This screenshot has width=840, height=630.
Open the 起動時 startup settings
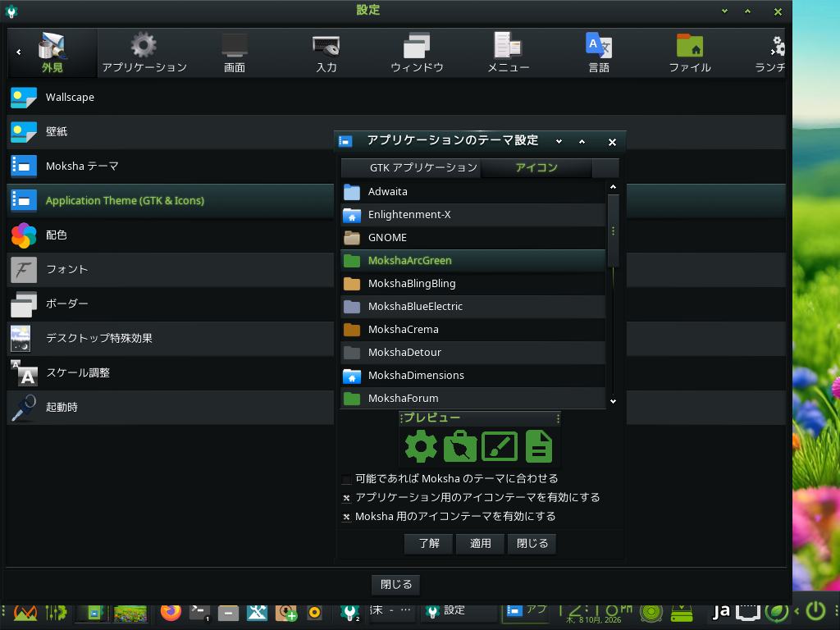pyautogui.click(x=171, y=407)
